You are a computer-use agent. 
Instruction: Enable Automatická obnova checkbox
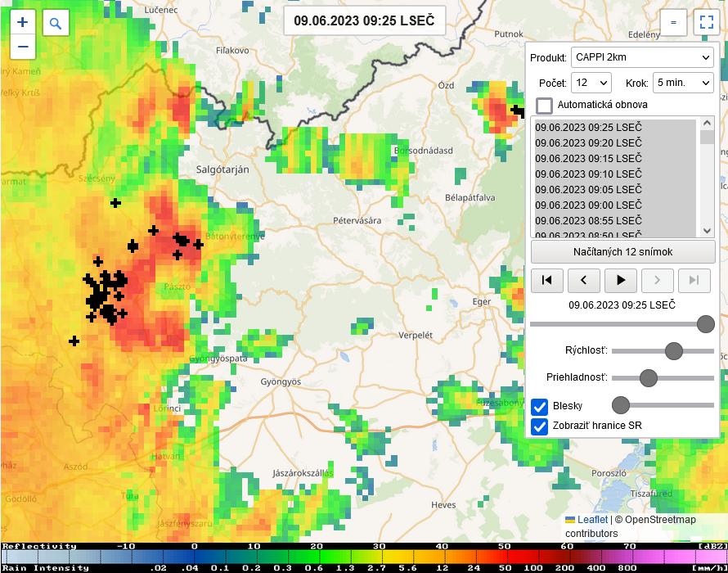point(544,106)
